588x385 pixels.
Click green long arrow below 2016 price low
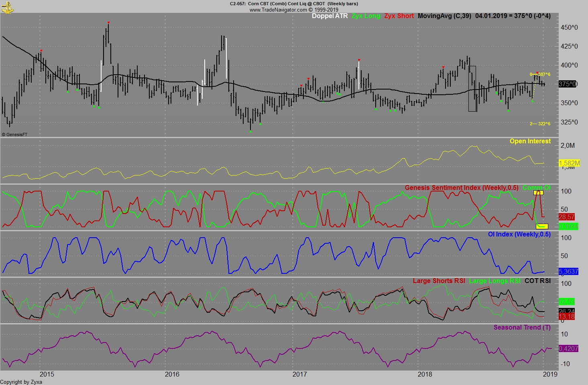pos(250,131)
